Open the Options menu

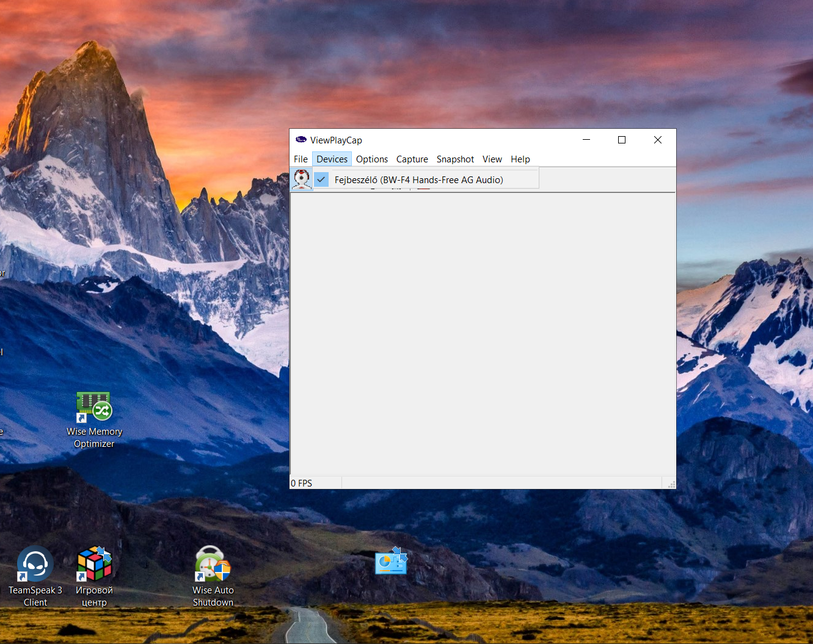click(372, 159)
